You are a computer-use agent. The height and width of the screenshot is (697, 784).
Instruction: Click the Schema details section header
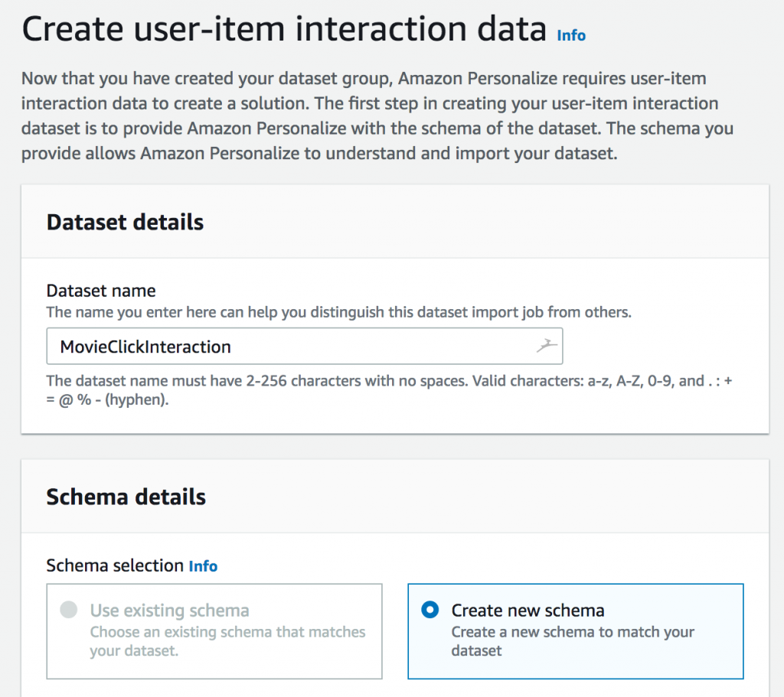click(126, 497)
